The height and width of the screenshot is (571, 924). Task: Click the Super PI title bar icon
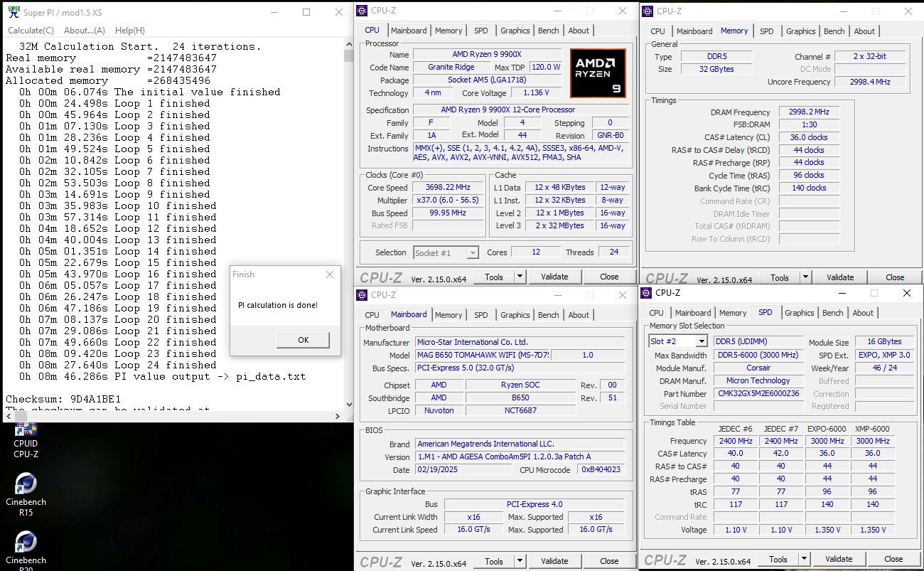(x=14, y=11)
